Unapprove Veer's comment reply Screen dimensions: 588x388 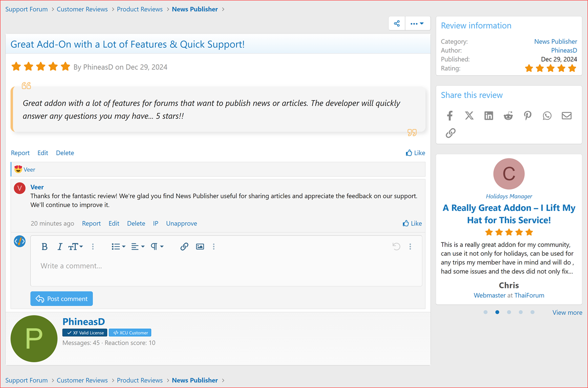[x=181, y=223]
